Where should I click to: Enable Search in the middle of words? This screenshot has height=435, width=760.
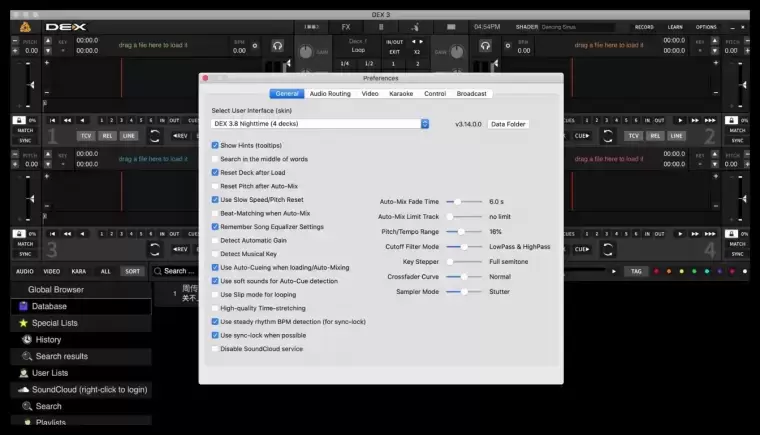[215, 159]
